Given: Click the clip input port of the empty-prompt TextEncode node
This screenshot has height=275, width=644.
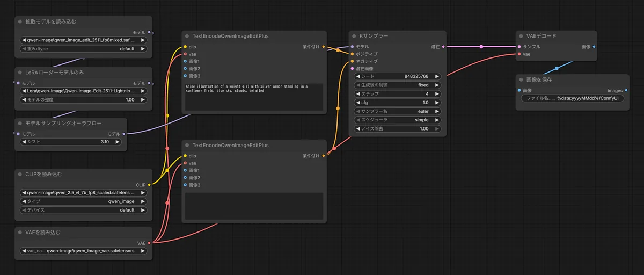Looking at the screenshot, I should (185, 156).
